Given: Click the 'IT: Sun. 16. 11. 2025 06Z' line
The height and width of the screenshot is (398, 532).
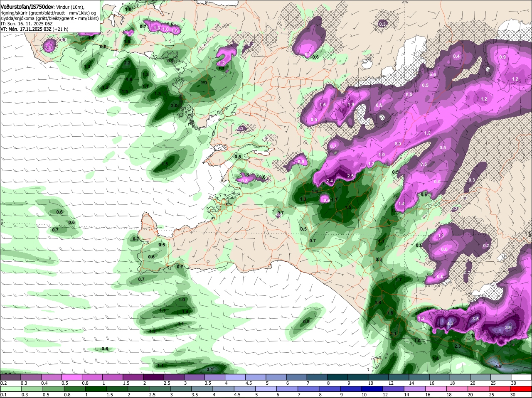Looking at the screenshot, I should [x=27, y=24].
